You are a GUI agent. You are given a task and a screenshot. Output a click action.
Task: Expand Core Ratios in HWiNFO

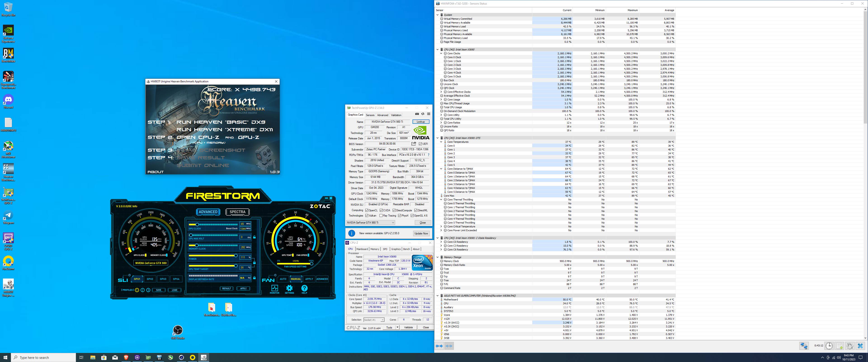[441, 122]
